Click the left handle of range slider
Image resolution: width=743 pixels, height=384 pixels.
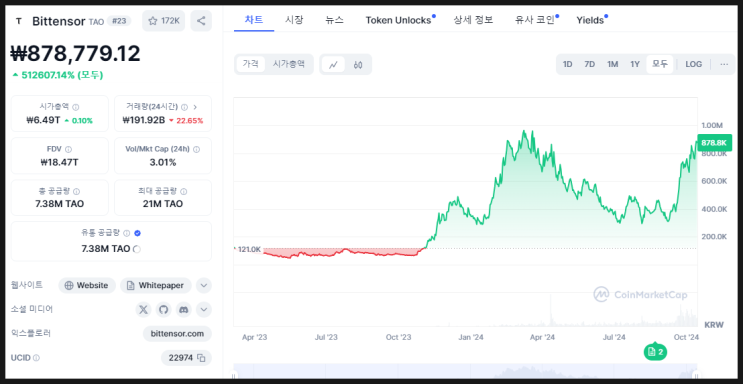pyautogui.click(x=234, y=375)
